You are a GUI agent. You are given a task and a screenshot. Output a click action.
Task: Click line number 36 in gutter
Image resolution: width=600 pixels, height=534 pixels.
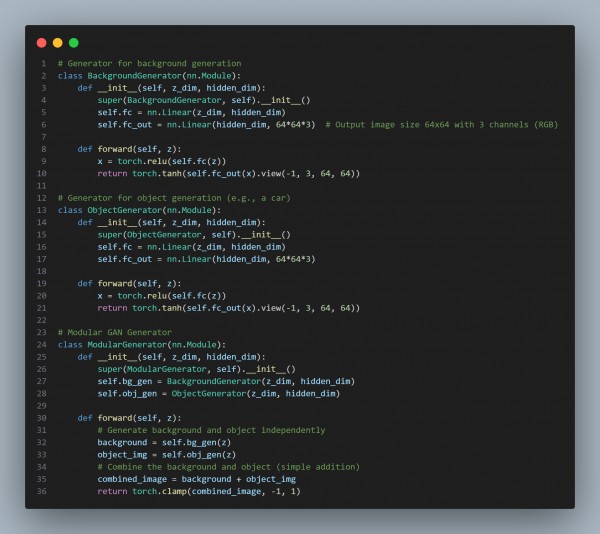tap(41, 492)
